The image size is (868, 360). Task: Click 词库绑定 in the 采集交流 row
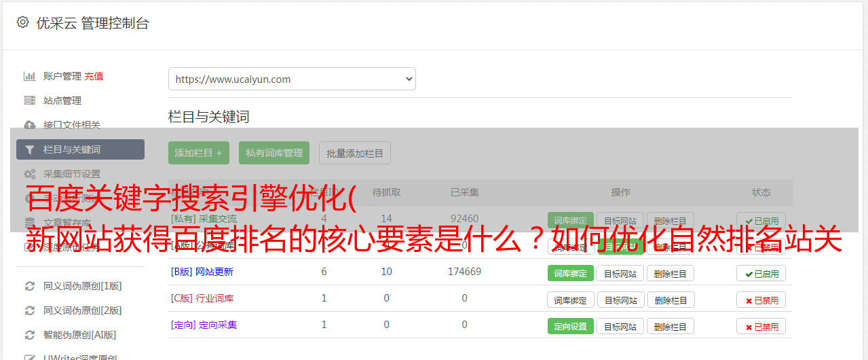[x=570, y=220]
